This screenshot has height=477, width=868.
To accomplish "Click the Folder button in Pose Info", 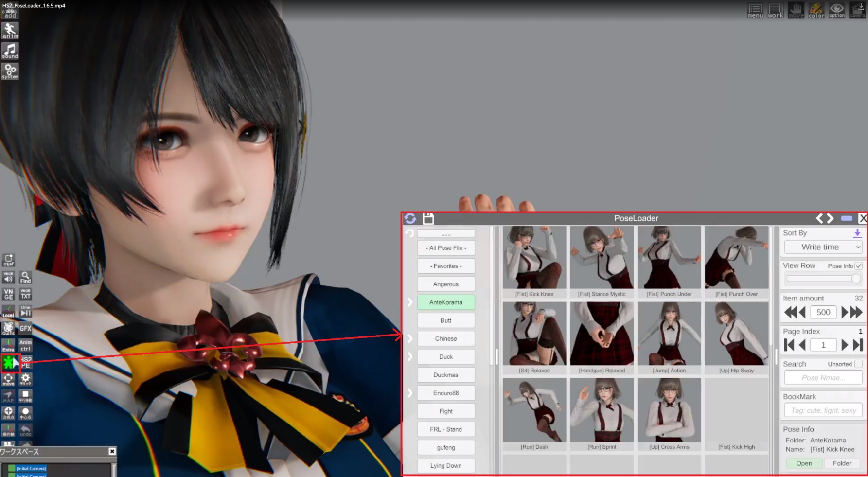I will (x=842, y=463).
